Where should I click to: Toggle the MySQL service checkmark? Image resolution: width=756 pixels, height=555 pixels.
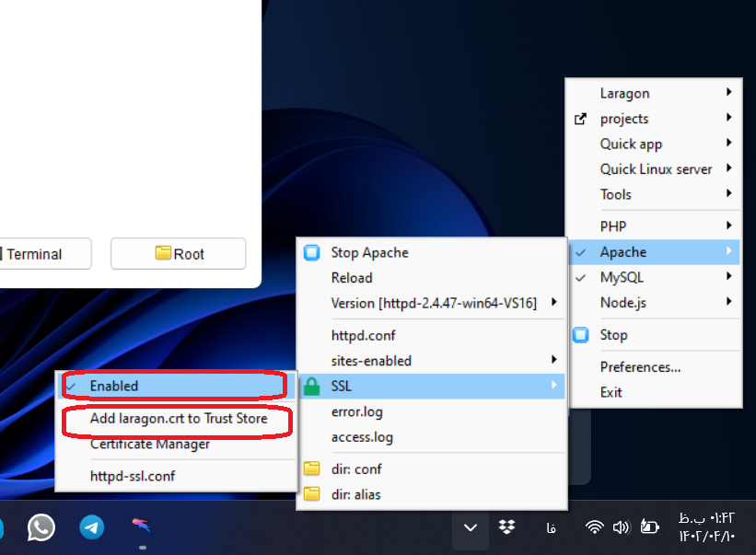581,278
